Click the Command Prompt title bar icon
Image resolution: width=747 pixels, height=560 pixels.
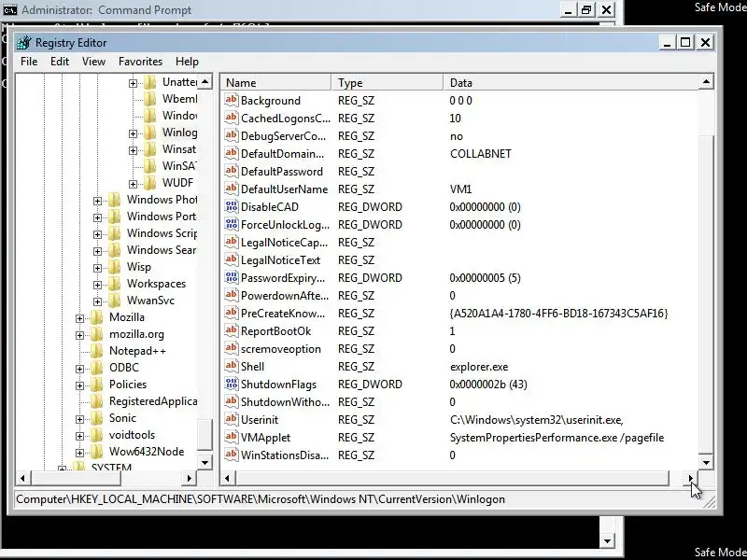point(9,9)
